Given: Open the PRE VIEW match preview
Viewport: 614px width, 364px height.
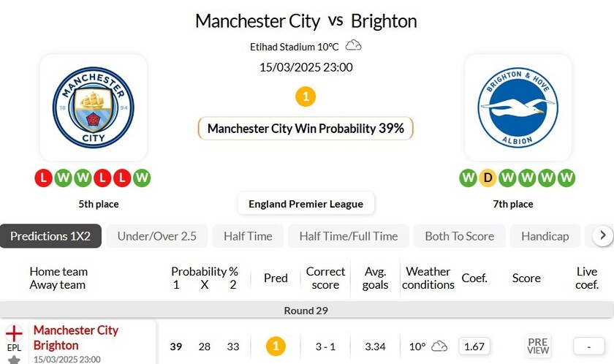Looking at the screenshot, I should click(x=537, y=346).
